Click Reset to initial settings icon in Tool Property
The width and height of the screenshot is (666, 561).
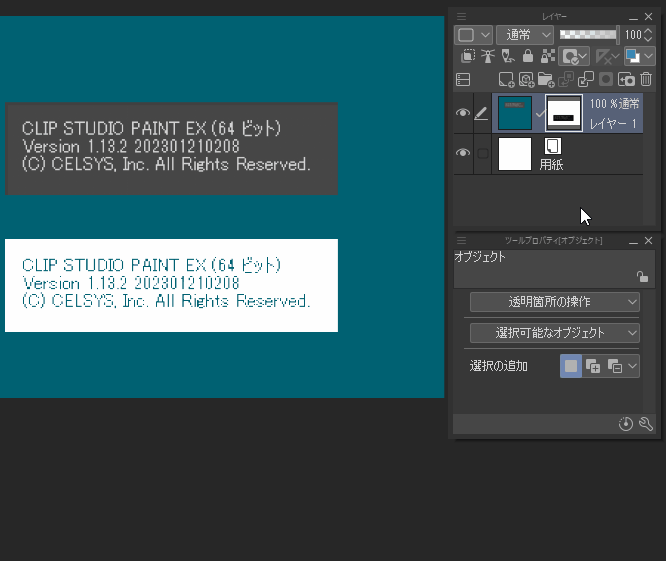pyautogui.click(x=626, y=424)
